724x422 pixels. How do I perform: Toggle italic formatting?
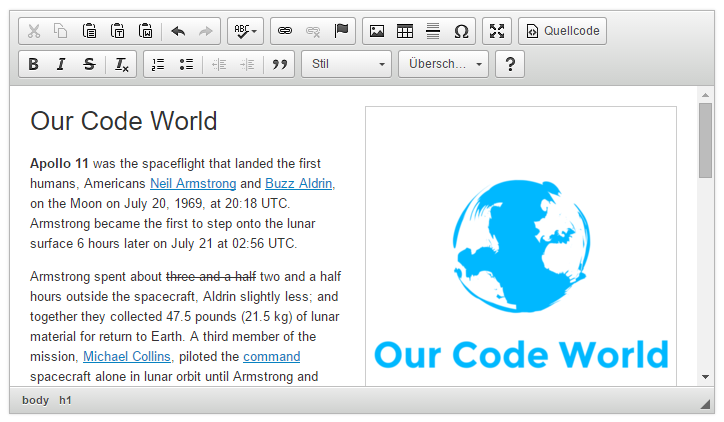tap(61, 64)
